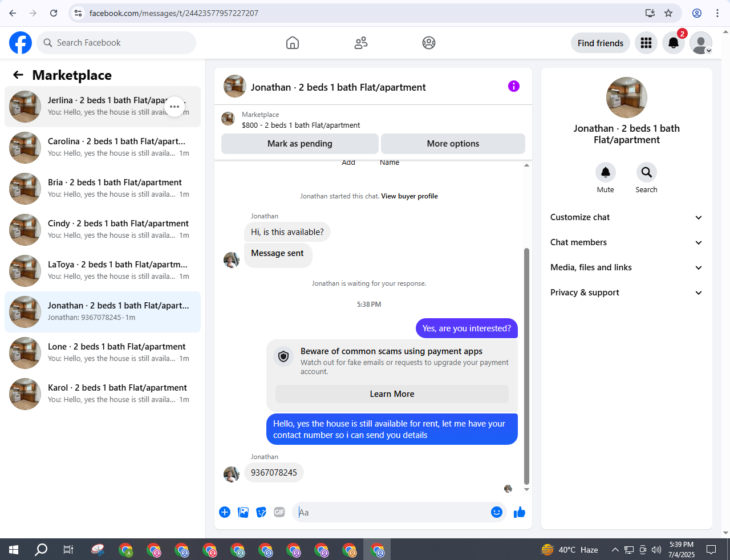
Task: Open the emoji picker smiley icon
Action: tap(497, 512)
